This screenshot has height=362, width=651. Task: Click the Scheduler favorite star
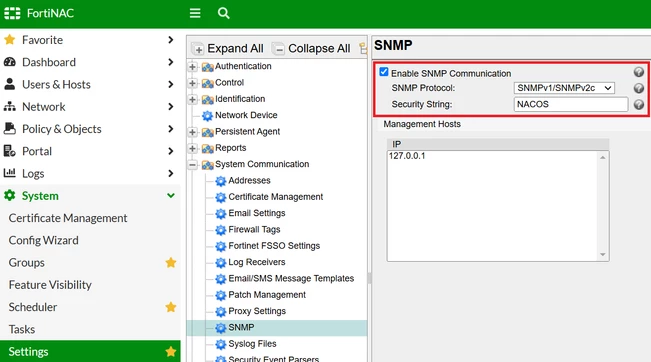[171, 307]
